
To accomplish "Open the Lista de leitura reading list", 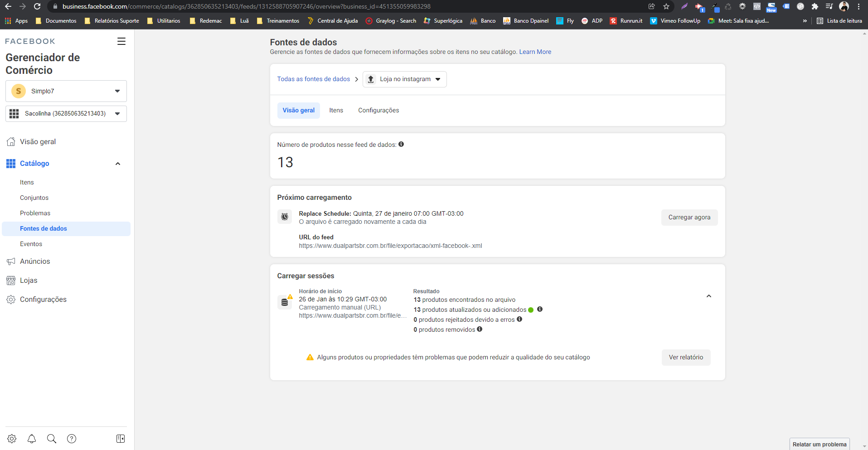I will tap(839, 21).
